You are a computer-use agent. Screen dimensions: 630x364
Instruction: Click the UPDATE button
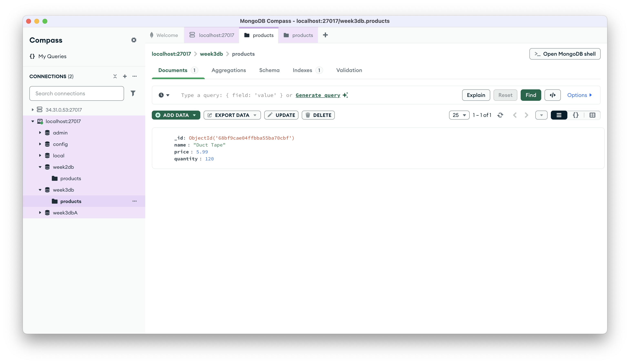click(x=281, y=115)
